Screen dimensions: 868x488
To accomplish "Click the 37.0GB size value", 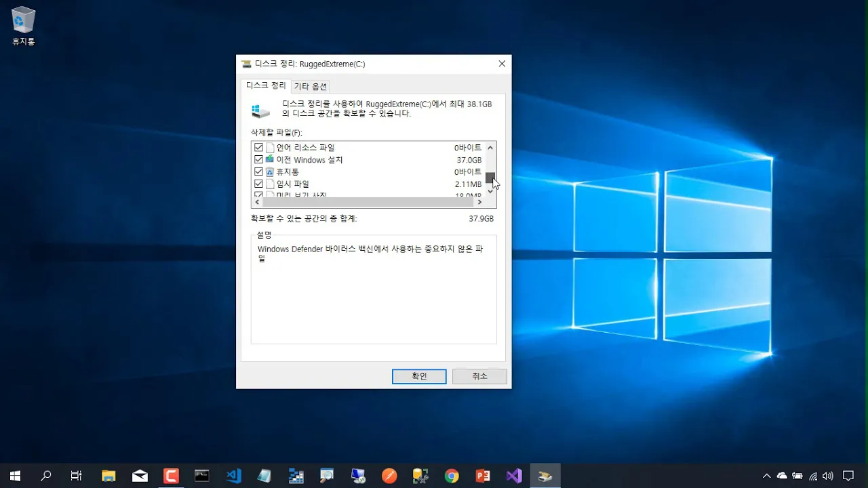I will coord(469,160).
